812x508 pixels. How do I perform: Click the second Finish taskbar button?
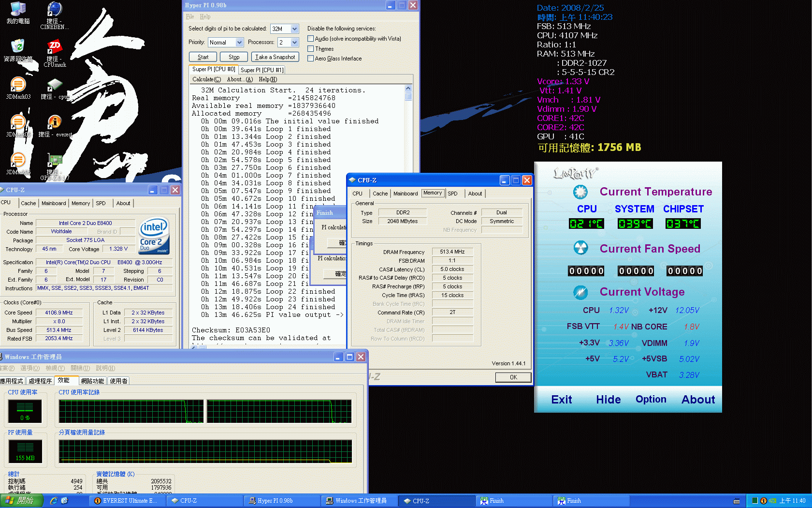(x=592, y=501)
